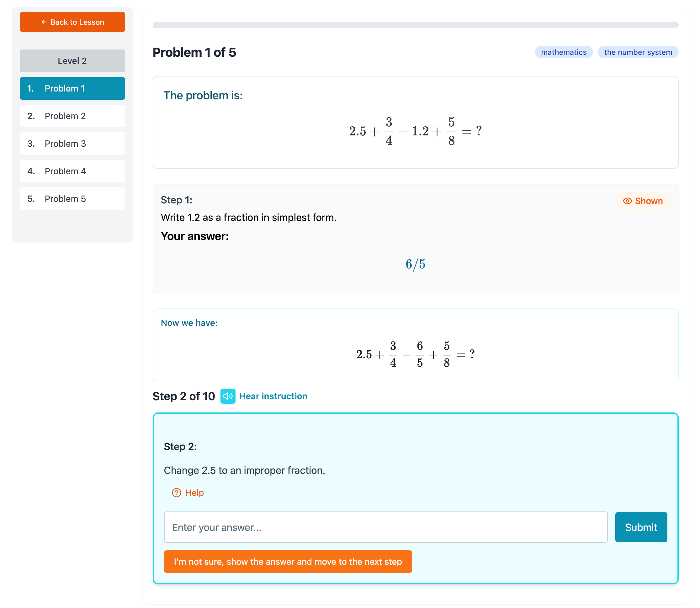700x608 pixels.
Task: Open Problem 3 in sidebar
Action: (x=72, y=144)
